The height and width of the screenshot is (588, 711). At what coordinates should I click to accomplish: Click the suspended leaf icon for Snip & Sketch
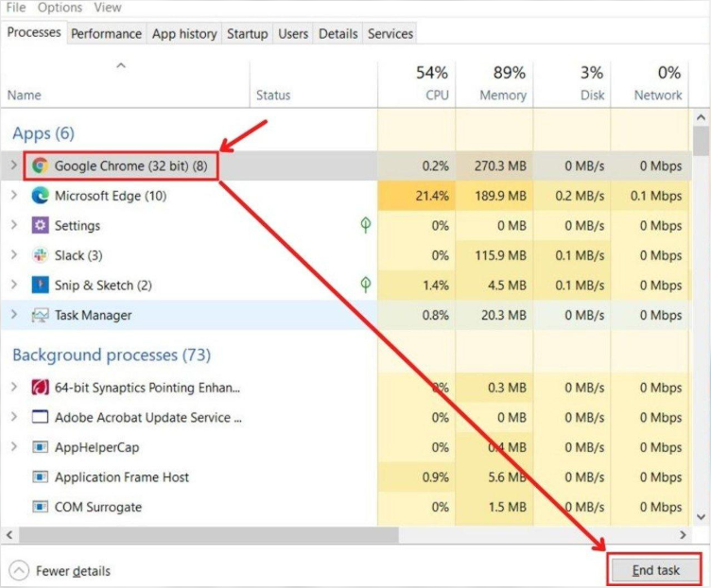[x=366, y=285]
